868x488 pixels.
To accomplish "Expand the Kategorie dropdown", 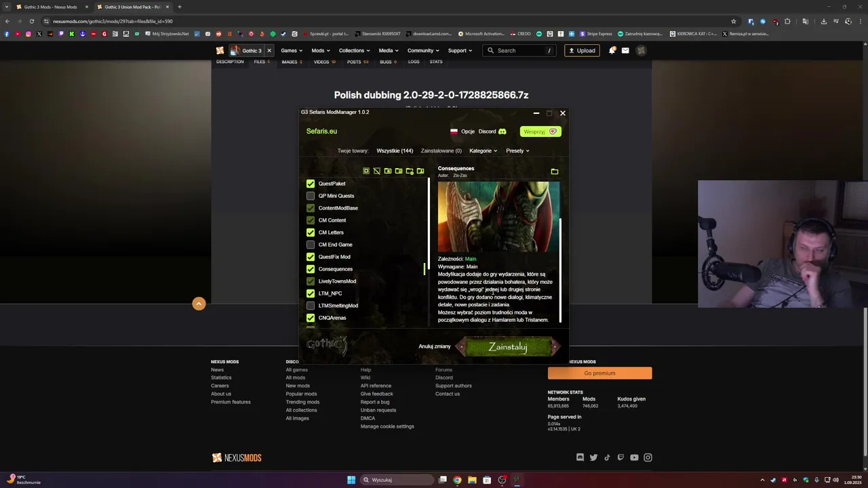I will click(x=483, y=150).
